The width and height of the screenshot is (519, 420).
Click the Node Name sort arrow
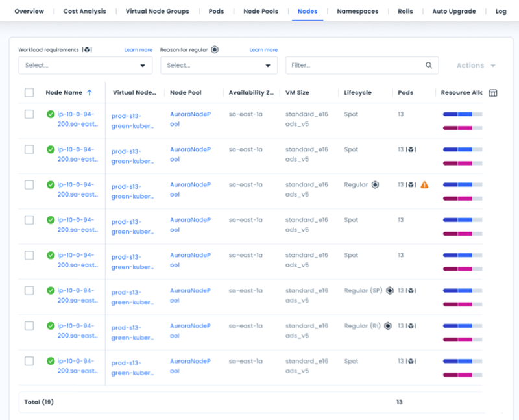(90, 93)
